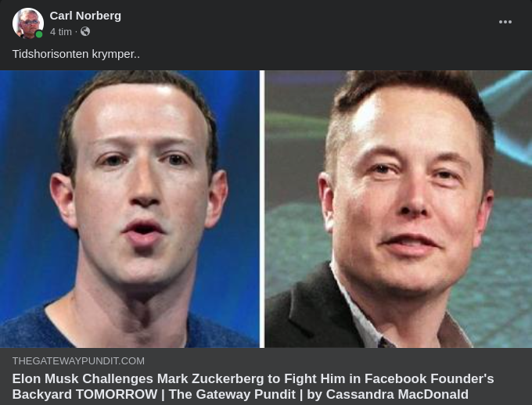Image resolution: width=532 pixels, height=405 pixels.
Task: Click the white divider between the photos
Action: click(x=262, y=209)
